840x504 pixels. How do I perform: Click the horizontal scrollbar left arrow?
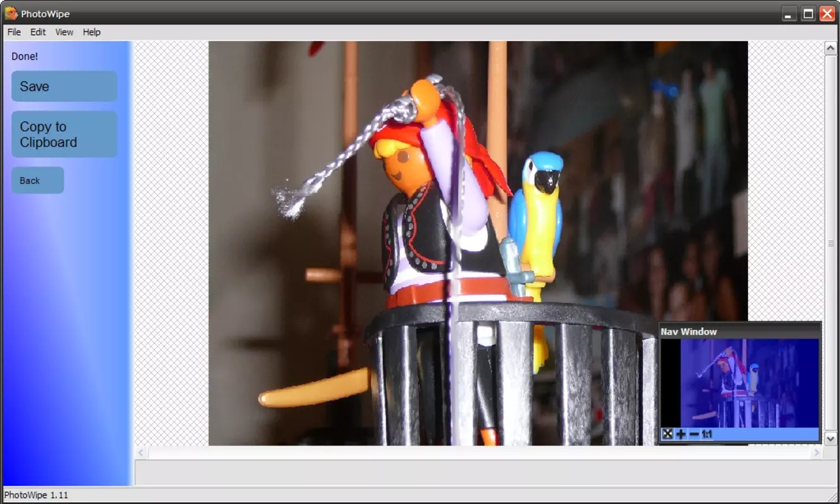(141, 452)
